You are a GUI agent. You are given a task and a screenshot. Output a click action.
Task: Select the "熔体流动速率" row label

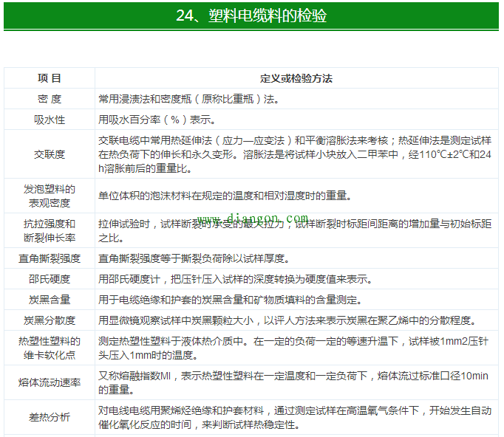coord(50,382)
